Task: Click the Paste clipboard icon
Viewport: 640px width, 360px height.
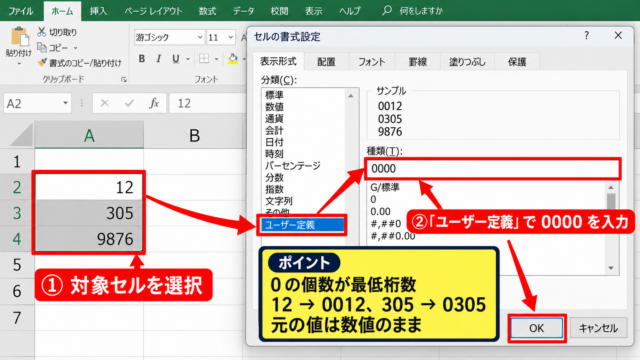Action: pos(19,37)
